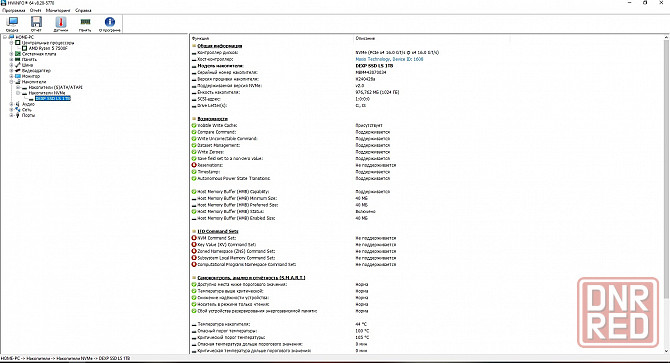Click the scrollbar down arrow in details pane
This screenshot has height=363, width=670.
click(666, 351)
